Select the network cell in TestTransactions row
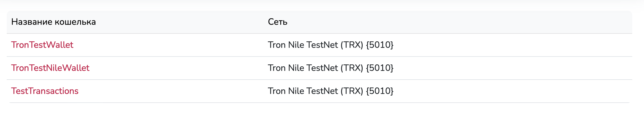 pyautogui.click(x=330, y=91)
